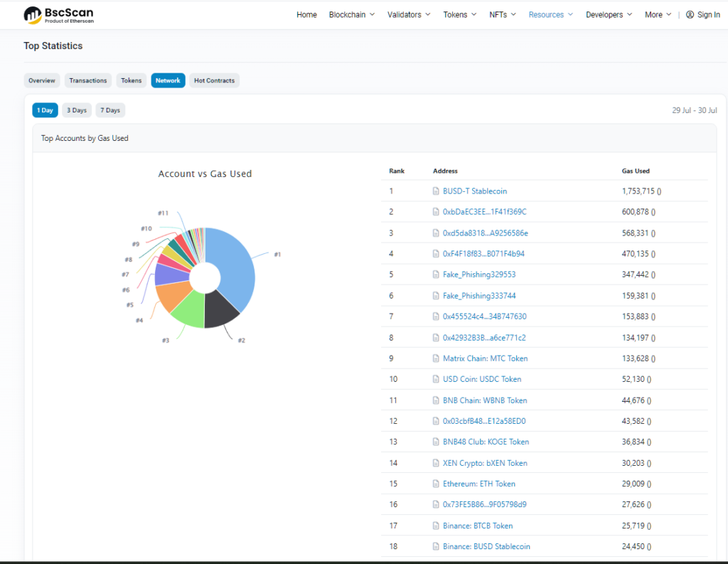Click file icon beside Binance: BTCB Token
The width and height of the screenshot is (728, 564).
pyautogui.click(x=437, y=526)
